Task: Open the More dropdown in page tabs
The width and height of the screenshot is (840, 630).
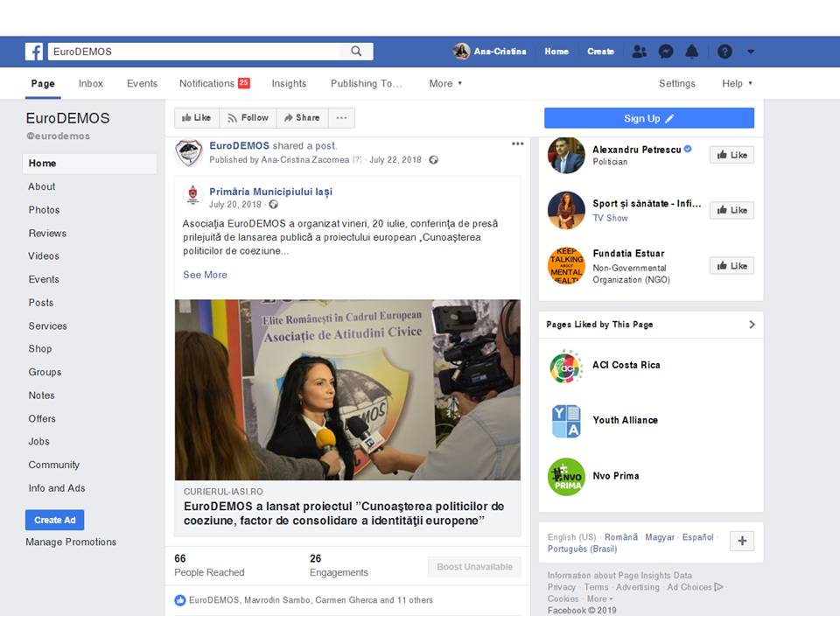Action: (445, 84)
